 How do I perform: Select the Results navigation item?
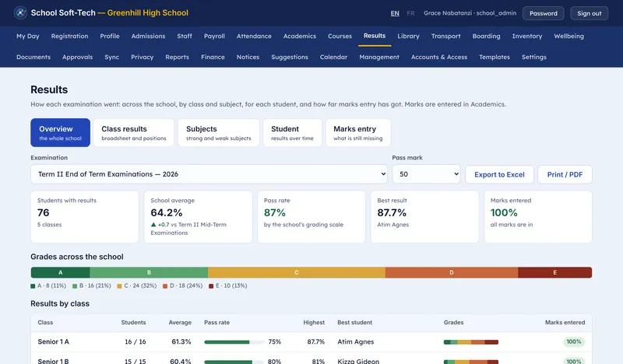coord(375,36)
